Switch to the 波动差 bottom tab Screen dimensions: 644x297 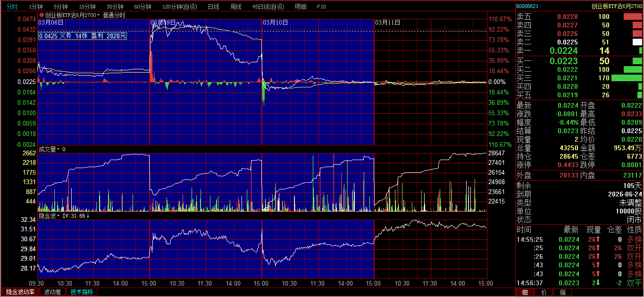point(52,292)
